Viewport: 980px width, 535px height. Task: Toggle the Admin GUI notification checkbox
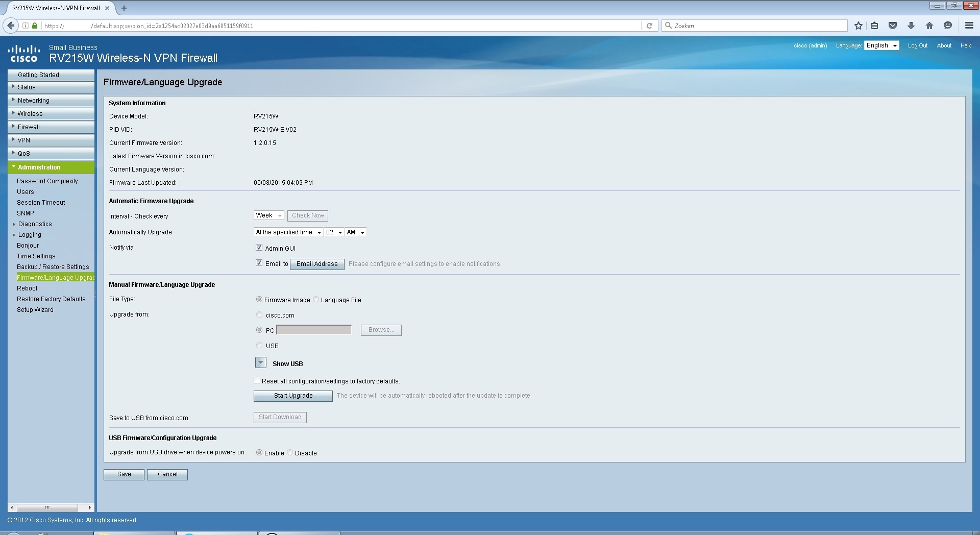tap(259, 248)
